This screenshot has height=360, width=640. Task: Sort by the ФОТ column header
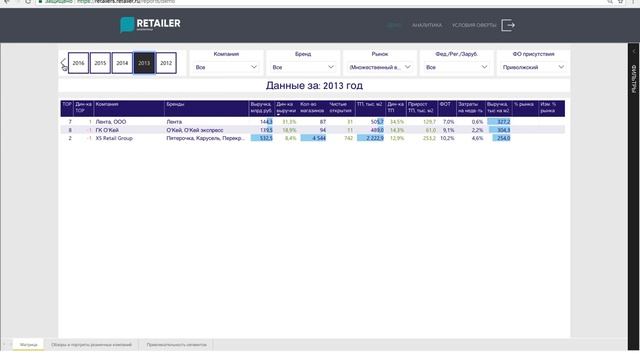[x=447, y=108]
